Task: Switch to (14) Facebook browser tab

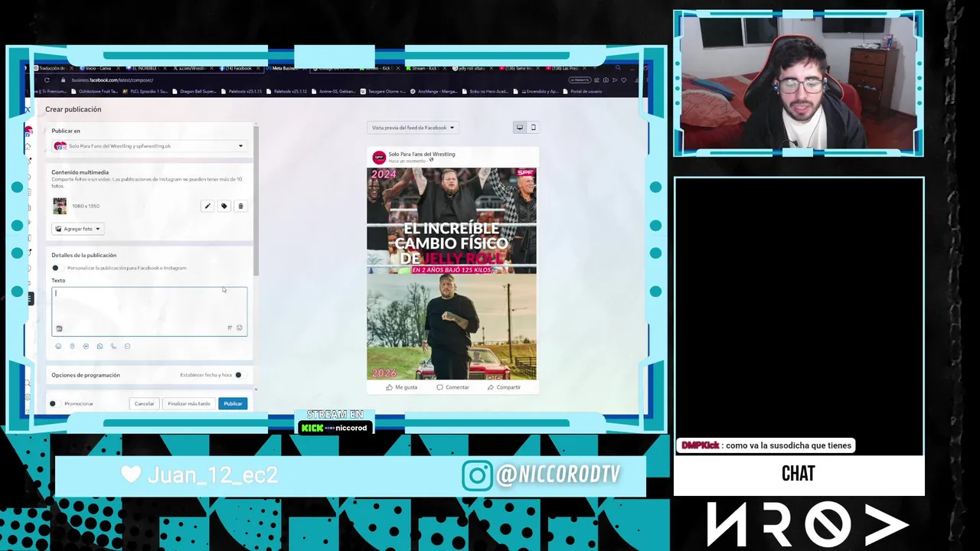Action: click(x=237, y=68)
